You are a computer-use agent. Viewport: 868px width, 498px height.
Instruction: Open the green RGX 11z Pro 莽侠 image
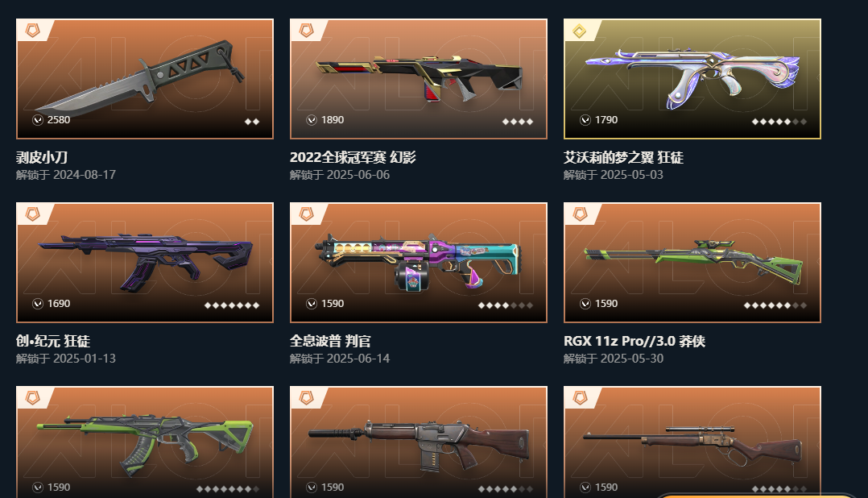click(x=692, y=263)
